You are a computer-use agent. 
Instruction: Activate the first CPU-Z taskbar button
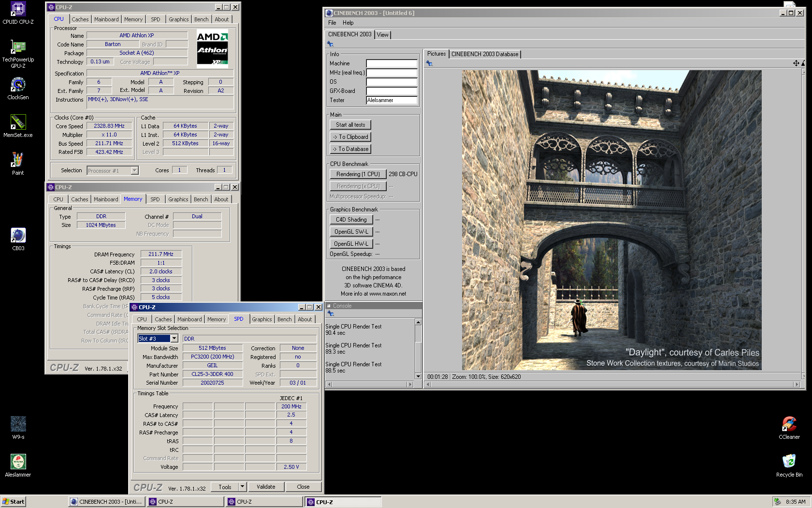click(x=186, y=502)
